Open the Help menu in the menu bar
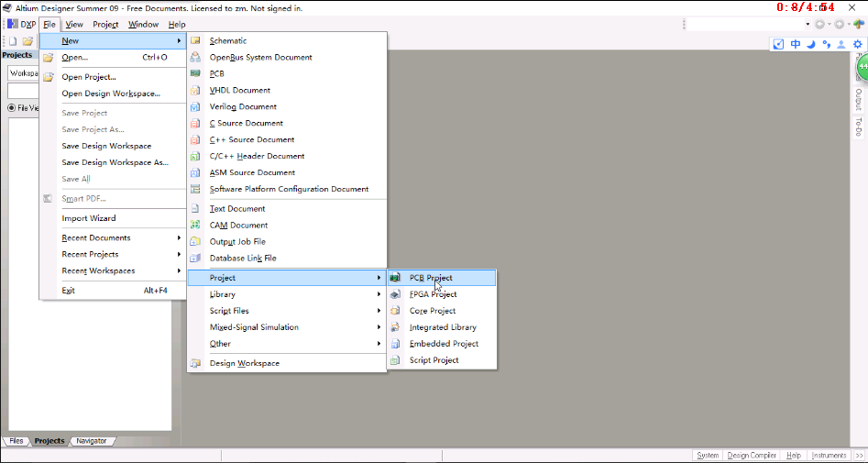Viewport: 868px width, 463px height. click(177, 25)
